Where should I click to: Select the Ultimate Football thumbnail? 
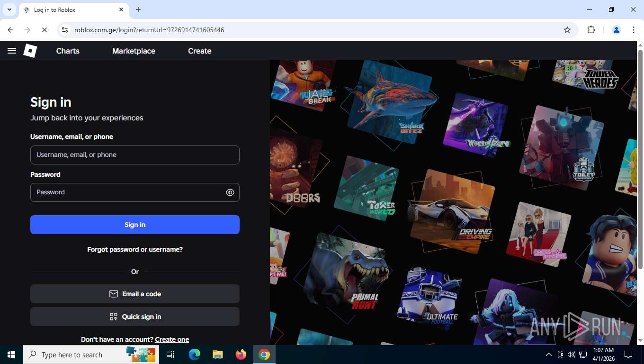pos(430,299)
